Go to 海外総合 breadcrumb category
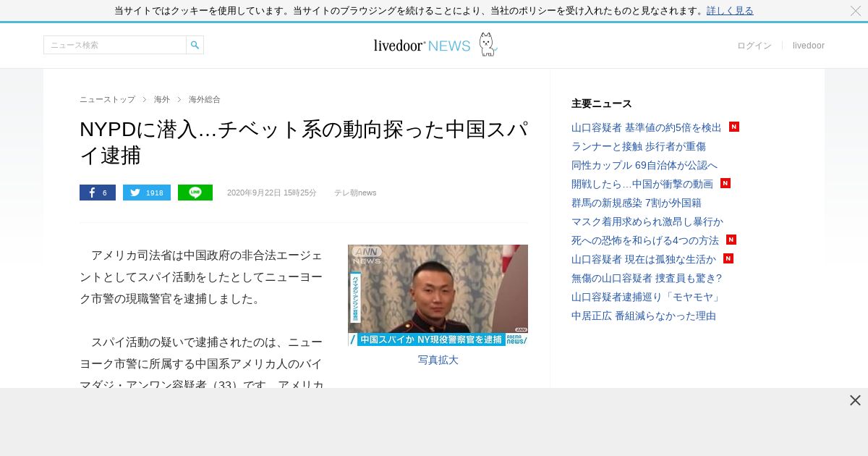 click(x=205, y=99)
